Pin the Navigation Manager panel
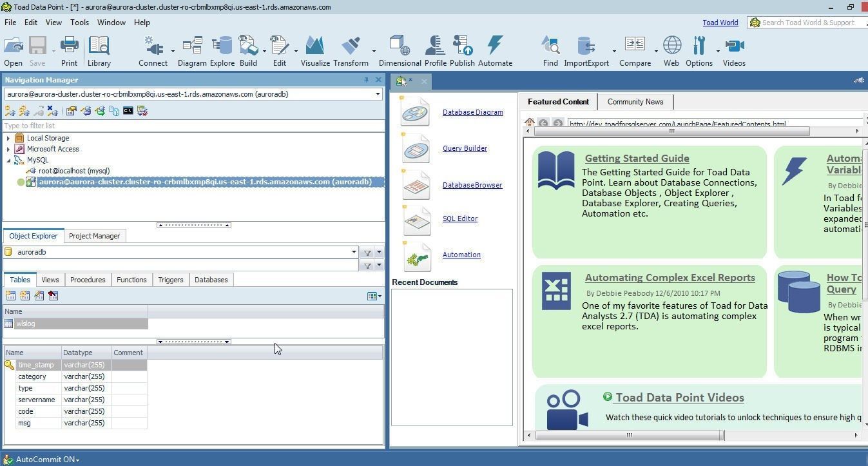 pos(366,80)
